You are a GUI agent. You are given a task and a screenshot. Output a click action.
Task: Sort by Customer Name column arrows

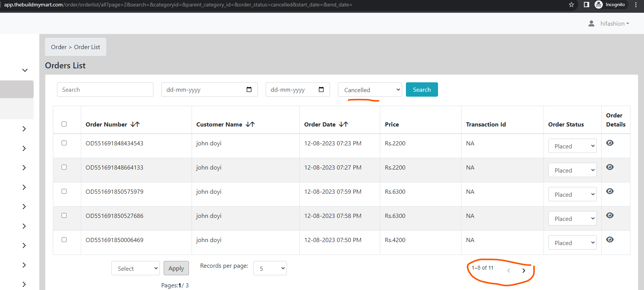point(250,124)
